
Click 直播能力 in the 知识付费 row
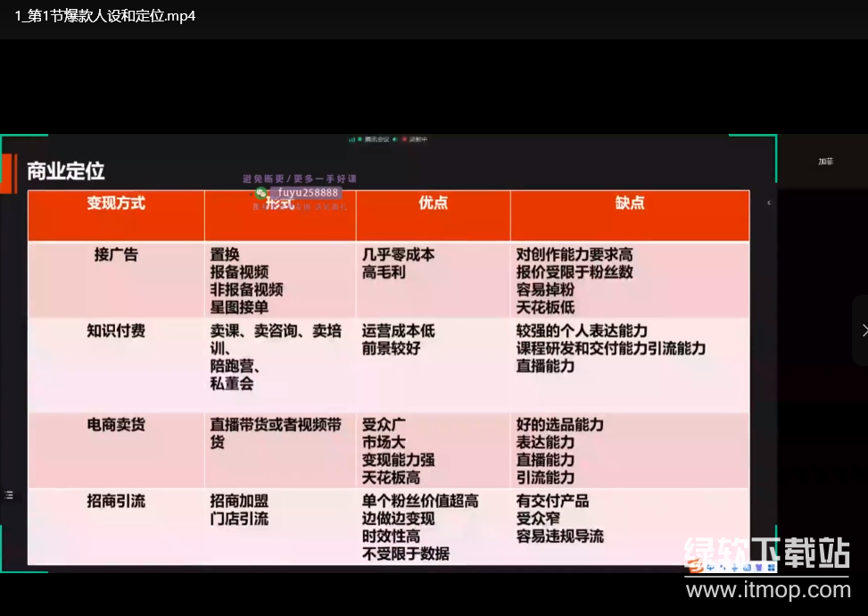coord(545,366)
